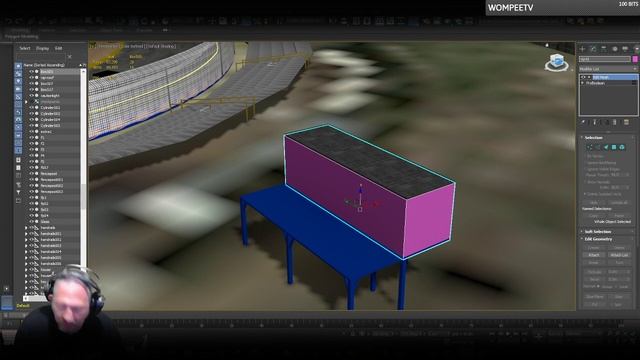The image size is (640, 360).
Task: Click the Scene Explorer search field
Action: coord(40,57)
